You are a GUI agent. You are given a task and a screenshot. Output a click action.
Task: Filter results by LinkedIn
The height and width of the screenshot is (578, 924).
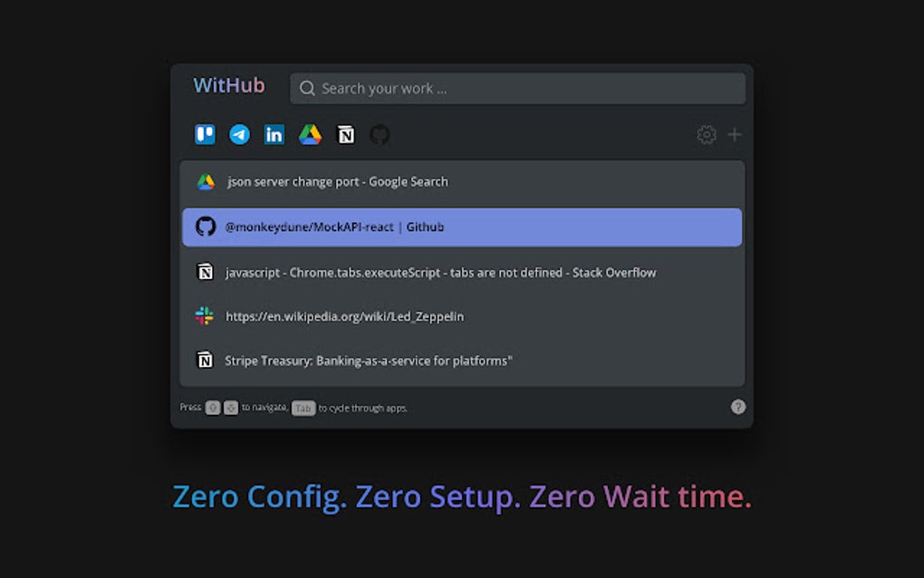[274, 134]
